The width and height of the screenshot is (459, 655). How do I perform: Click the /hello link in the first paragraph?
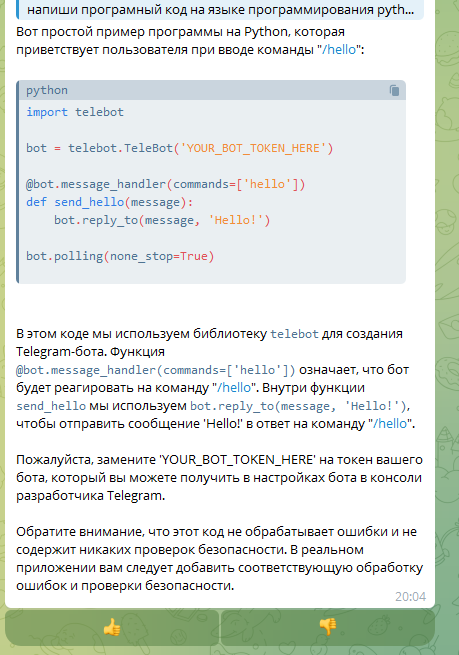pos(339,50)
